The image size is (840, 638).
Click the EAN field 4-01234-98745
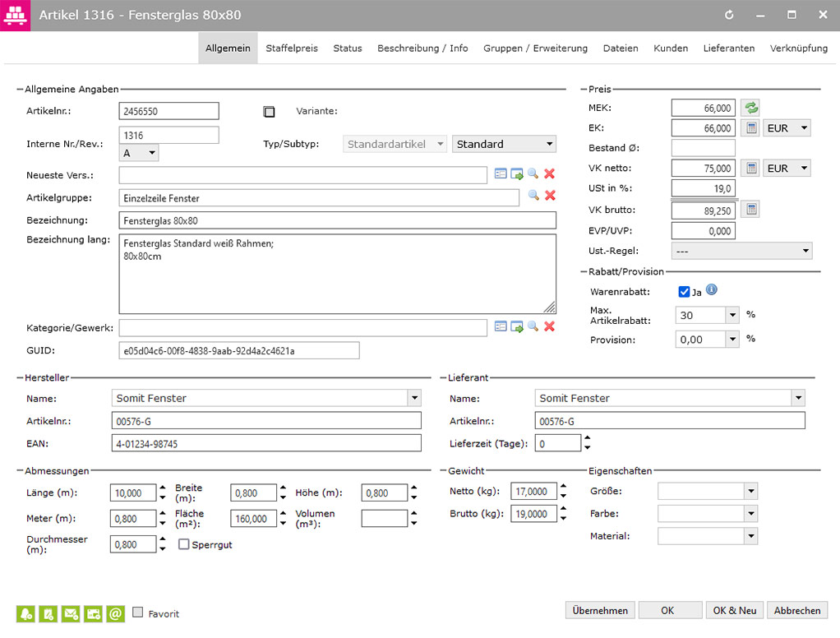(x=266, y=443)
